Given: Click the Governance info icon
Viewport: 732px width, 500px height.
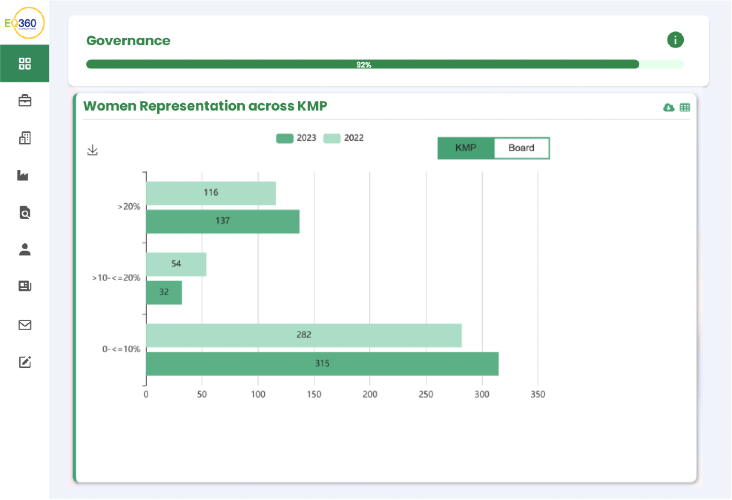Looking at the screenshot, I should pyautogui.click(x=675, y=40).
